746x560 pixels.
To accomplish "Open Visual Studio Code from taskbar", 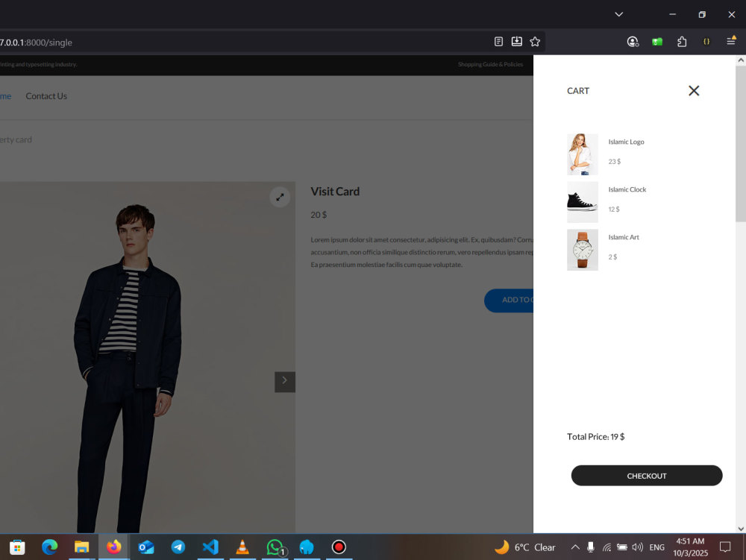I will point(210,547).
